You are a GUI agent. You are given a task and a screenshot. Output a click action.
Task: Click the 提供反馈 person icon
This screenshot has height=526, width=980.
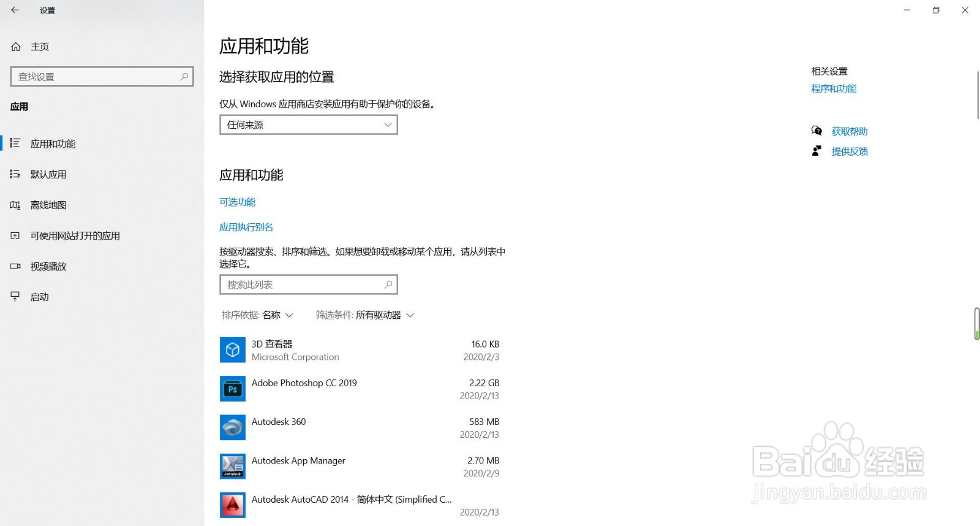point(816,151)
